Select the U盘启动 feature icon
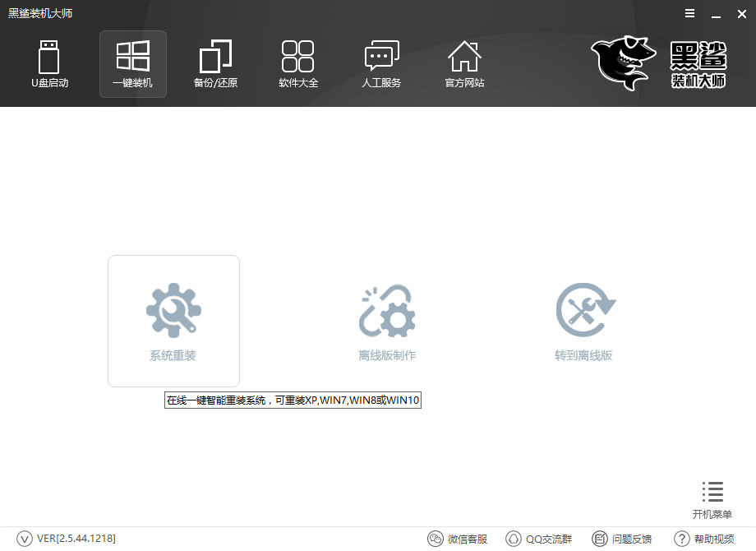 click(x=49, y=64)
